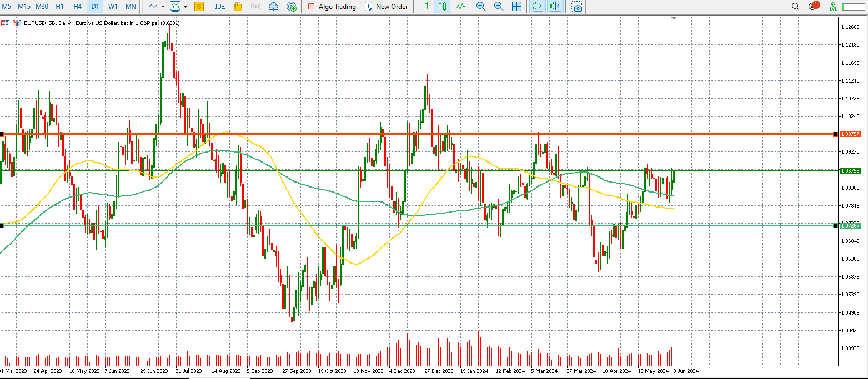Select the orange resistance line right handle

pyautogui.click(x=836, y=134)
